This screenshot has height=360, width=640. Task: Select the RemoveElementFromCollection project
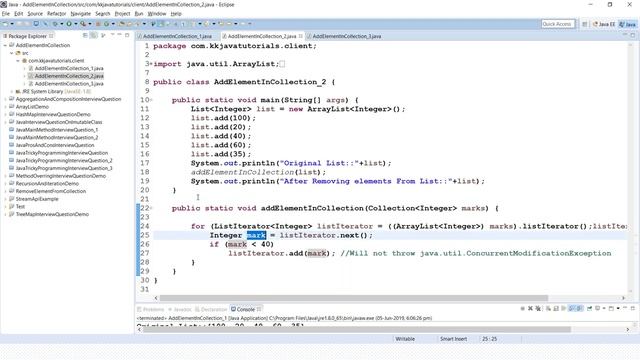click(51, 191)
